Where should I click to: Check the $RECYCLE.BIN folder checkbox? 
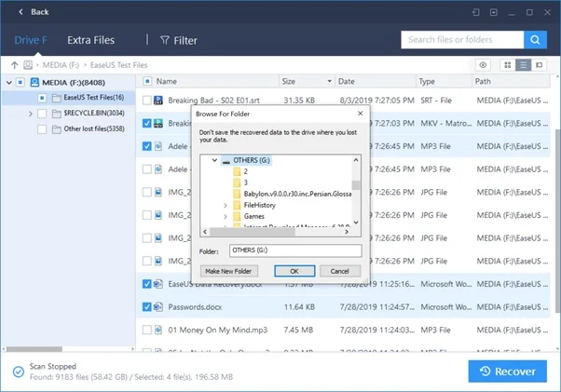[x=43, y=114]
